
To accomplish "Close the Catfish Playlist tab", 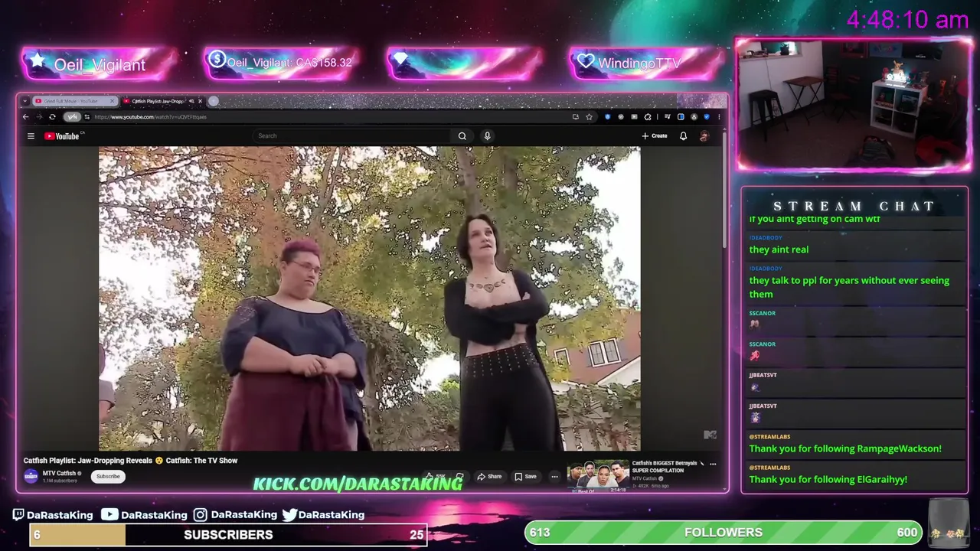I will [x=201, y=101].
